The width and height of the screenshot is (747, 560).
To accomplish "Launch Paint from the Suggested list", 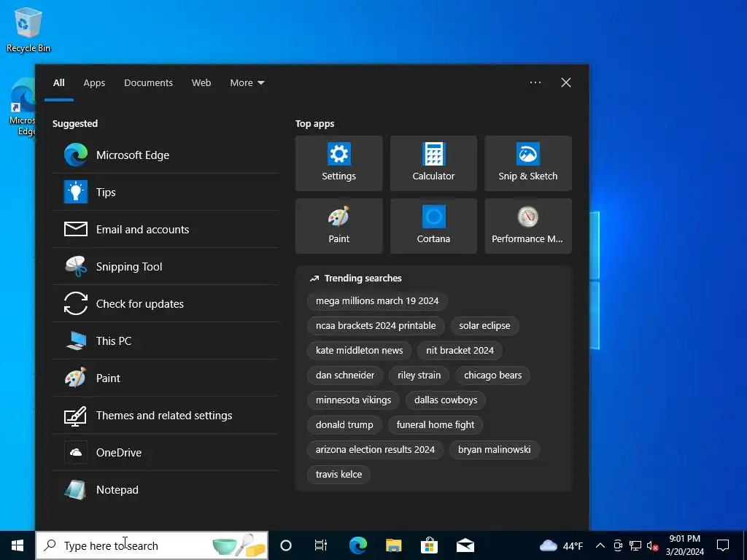I will coord(165,378).
